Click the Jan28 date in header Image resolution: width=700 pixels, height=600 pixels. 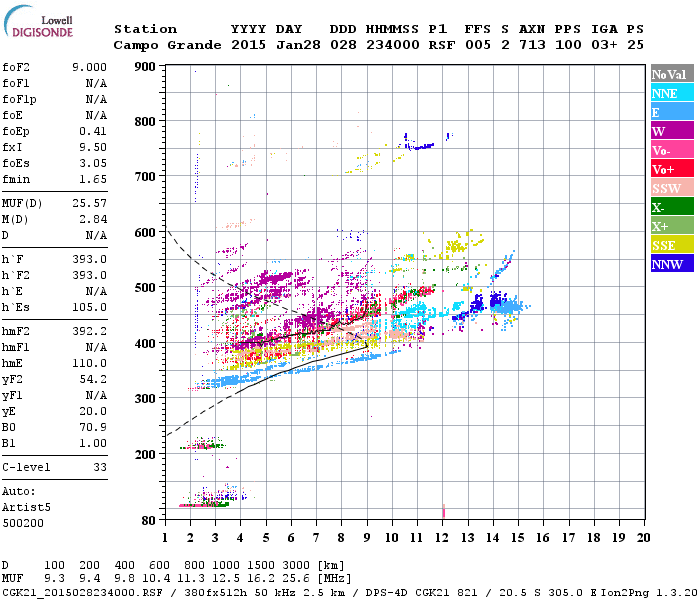[x=298, y=45]
